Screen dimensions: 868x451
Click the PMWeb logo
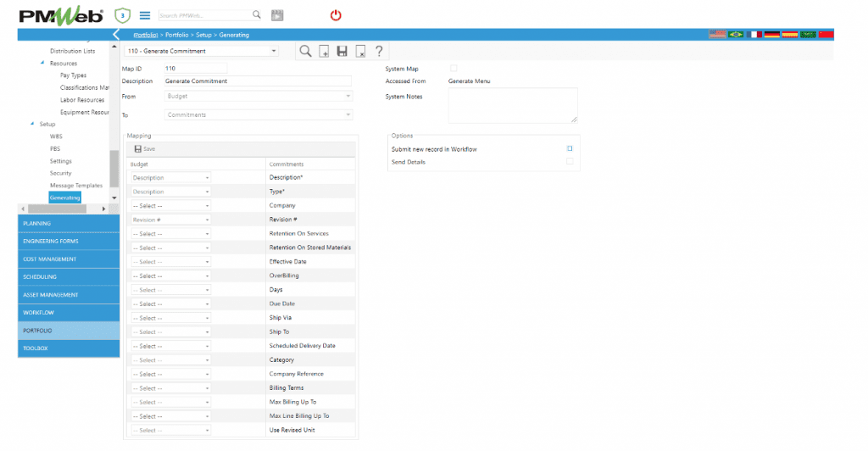pyautogui.click(x=61, y=16)
